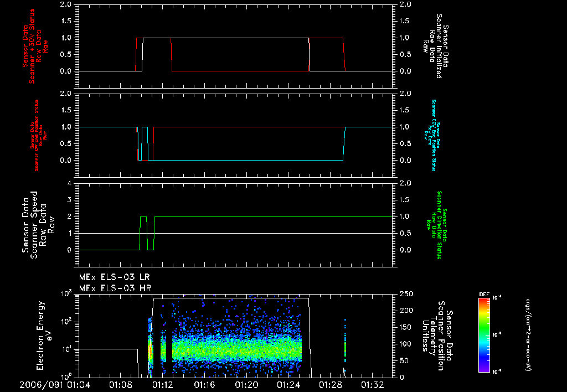Click the cyan 'Scanner CCW End Position Status' title
567x392 pixels.
[x=434, y=135]
